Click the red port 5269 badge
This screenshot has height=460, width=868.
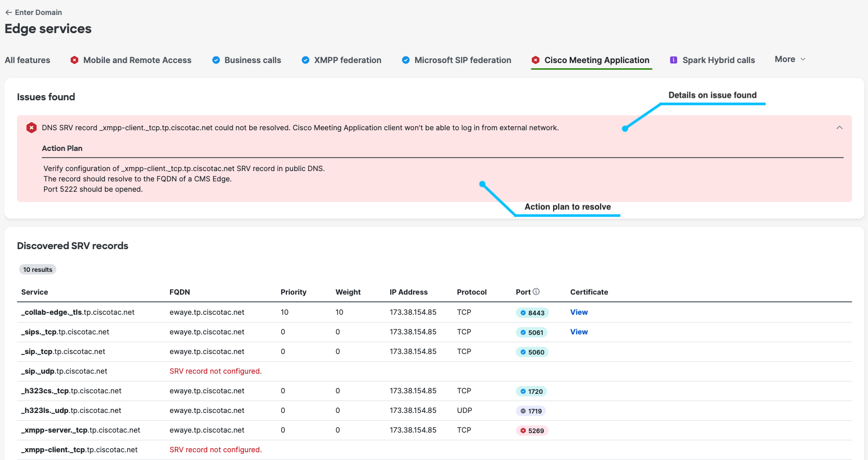tap(532, 431)
